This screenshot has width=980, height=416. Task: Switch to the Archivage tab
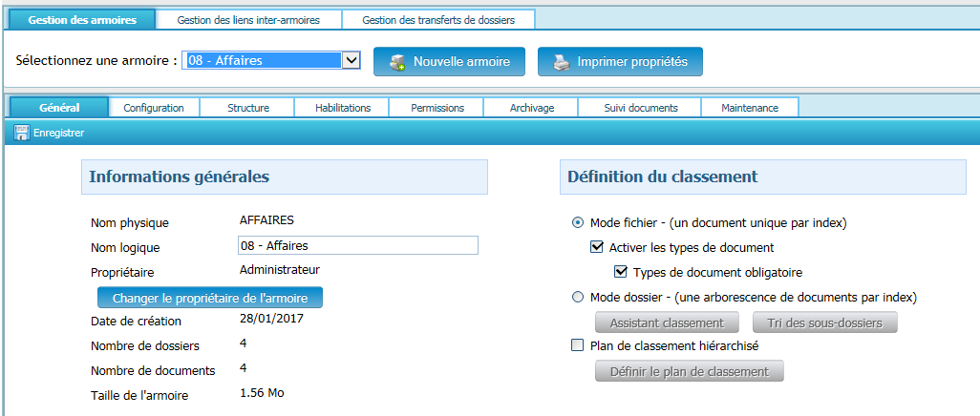(531, 108)
